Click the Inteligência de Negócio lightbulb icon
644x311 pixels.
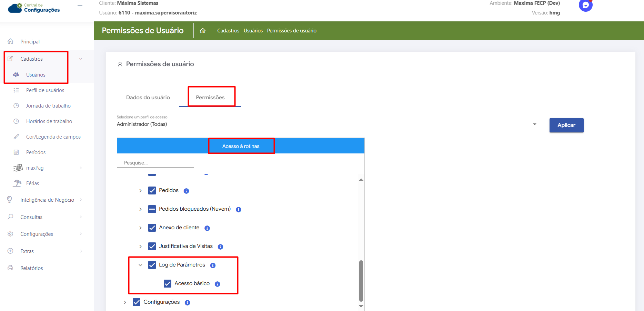[10, 200]
